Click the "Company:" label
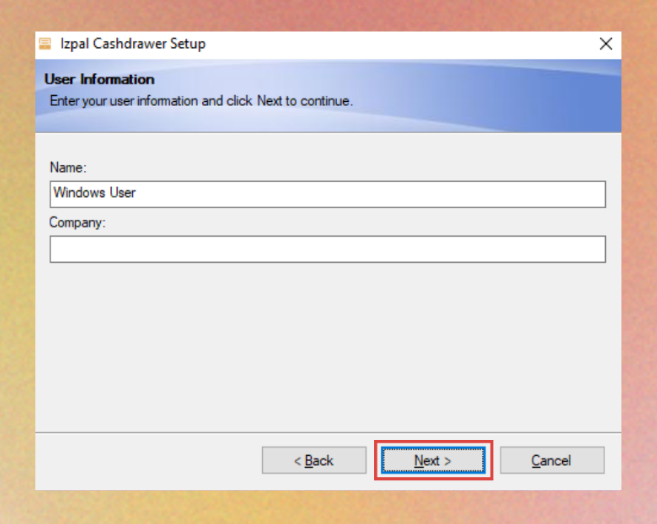The width and height of the screenshot is (657, 524). click(77, 222)
